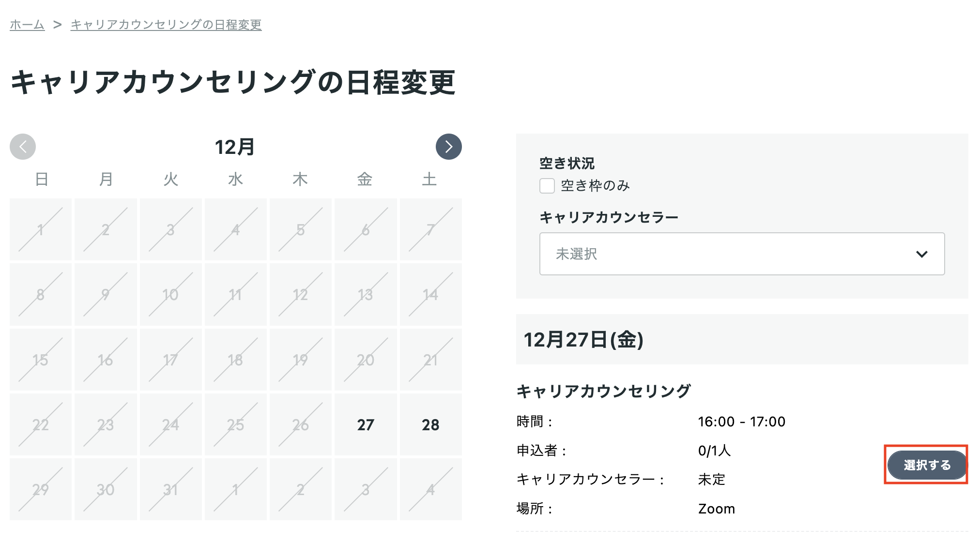
Task: Go to the next month in calendar
Action: [448, 147]
